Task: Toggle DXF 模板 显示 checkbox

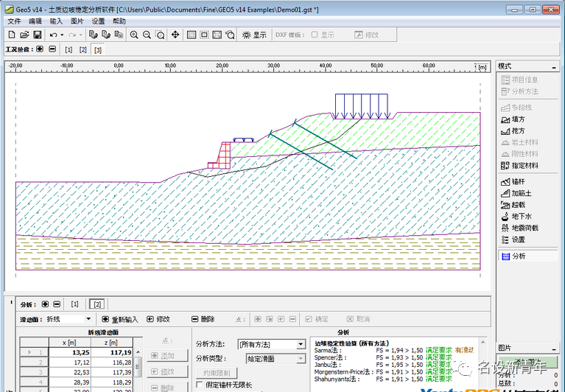Action: tap(315, 35)
